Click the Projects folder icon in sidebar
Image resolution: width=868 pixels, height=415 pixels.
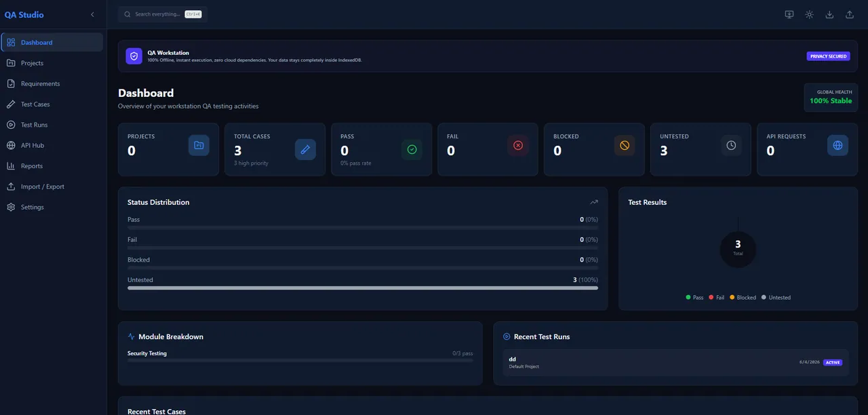pyautogui.click(x=11, y=63)
